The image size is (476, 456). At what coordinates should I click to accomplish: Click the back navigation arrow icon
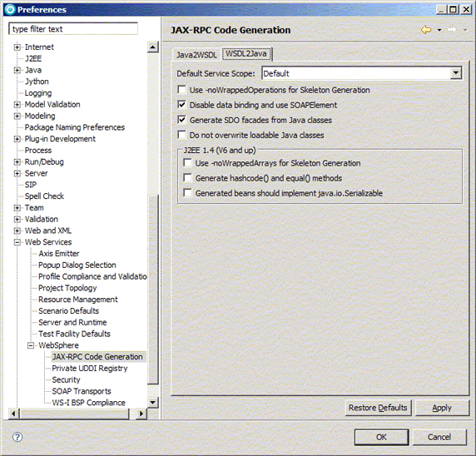(426, 30)
